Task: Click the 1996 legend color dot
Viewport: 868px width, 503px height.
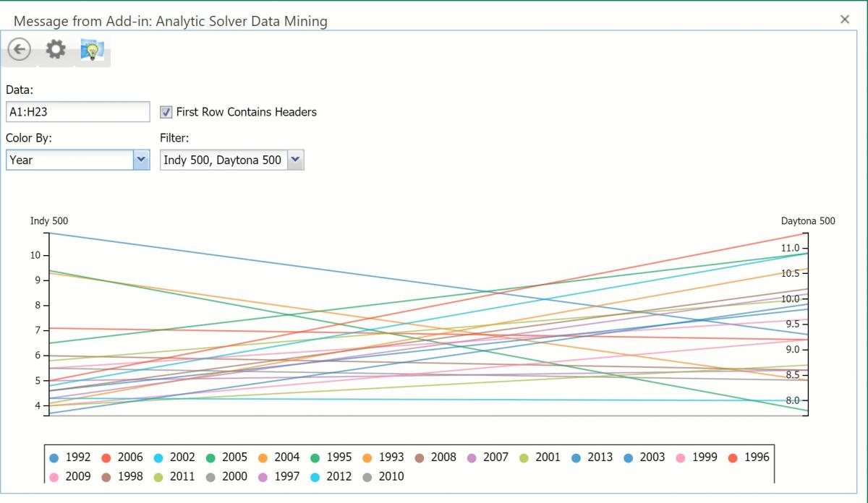Action: tap(733, 457)
